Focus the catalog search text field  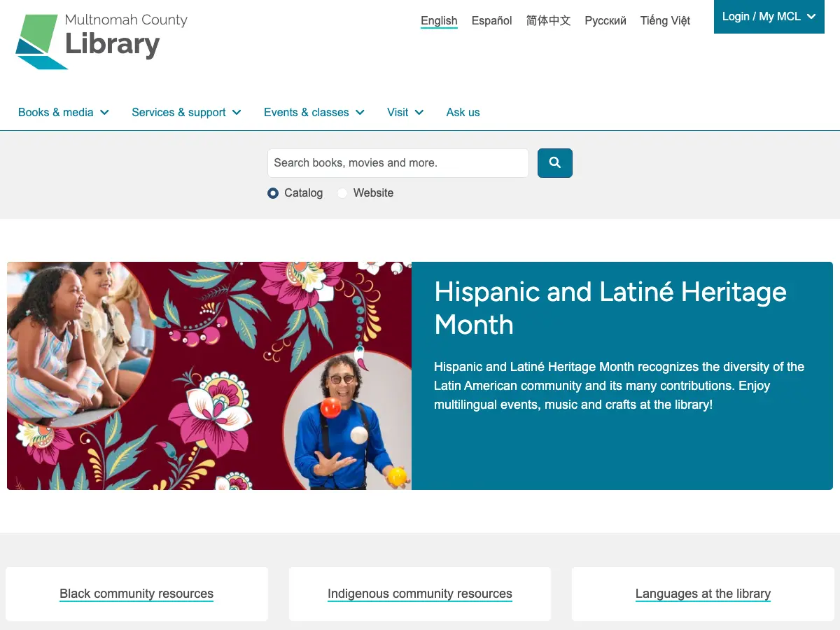pyautogui.click(x=398, y=163)
